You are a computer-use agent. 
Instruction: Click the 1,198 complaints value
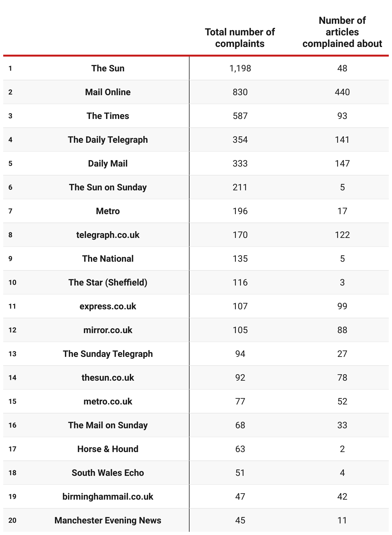240,68
